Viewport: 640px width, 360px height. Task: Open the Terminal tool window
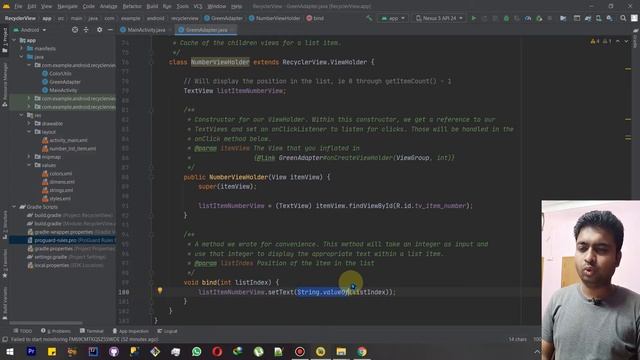tap(92, 331)
